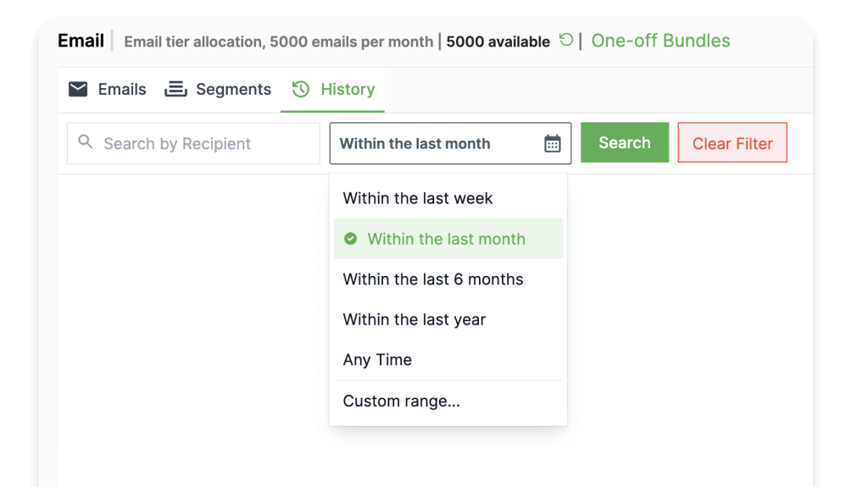The image size is (868, 487).
Task: Click the History clock icon
Action: [x=301, y=89]
